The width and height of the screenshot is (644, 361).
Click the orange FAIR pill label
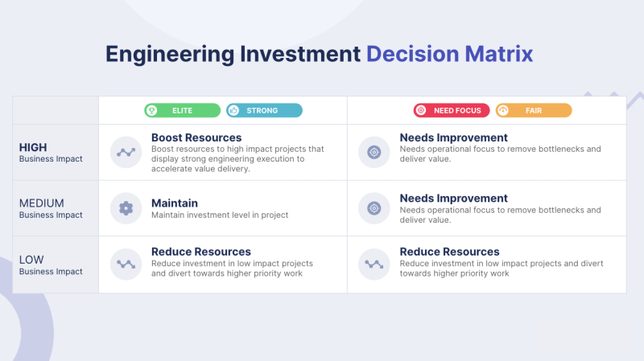[534, 110]
